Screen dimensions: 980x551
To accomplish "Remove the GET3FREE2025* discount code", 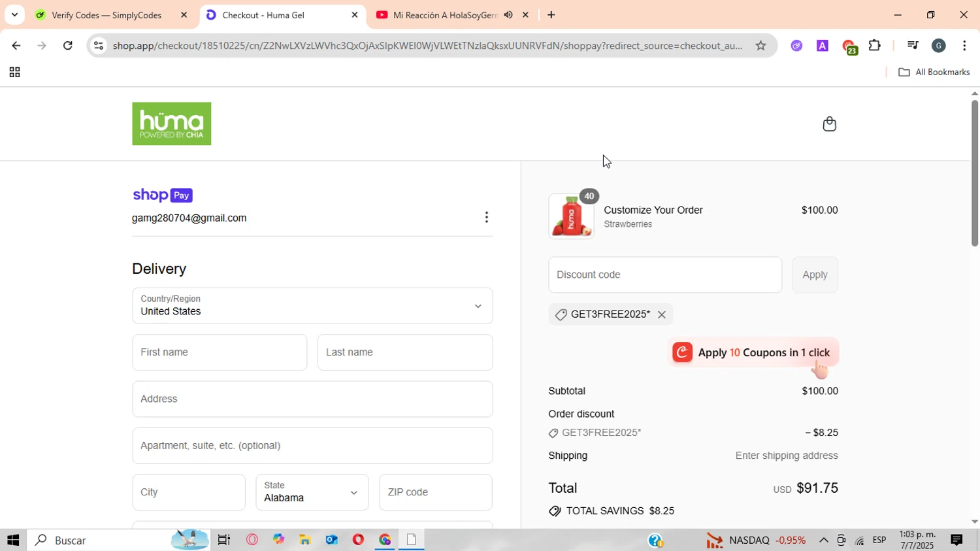I will [x=662, y=315].
